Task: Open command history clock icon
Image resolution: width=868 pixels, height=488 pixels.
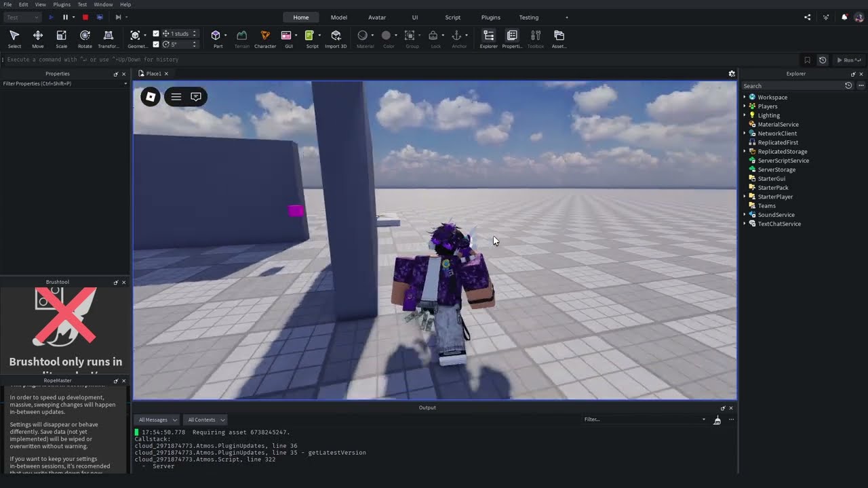Action: click(x=823, y=60)
